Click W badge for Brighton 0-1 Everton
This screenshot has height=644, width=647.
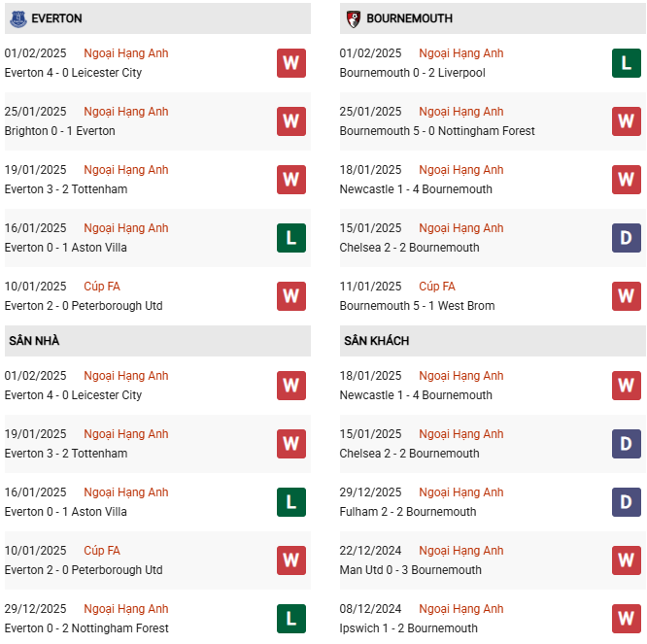click(290, 121)
